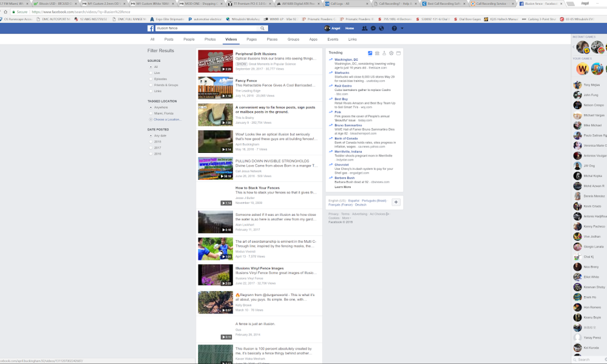Open the Notifications globe icon
Viewport: 607px width, 364px height.
pyautogui.click(x=380, y=29)
